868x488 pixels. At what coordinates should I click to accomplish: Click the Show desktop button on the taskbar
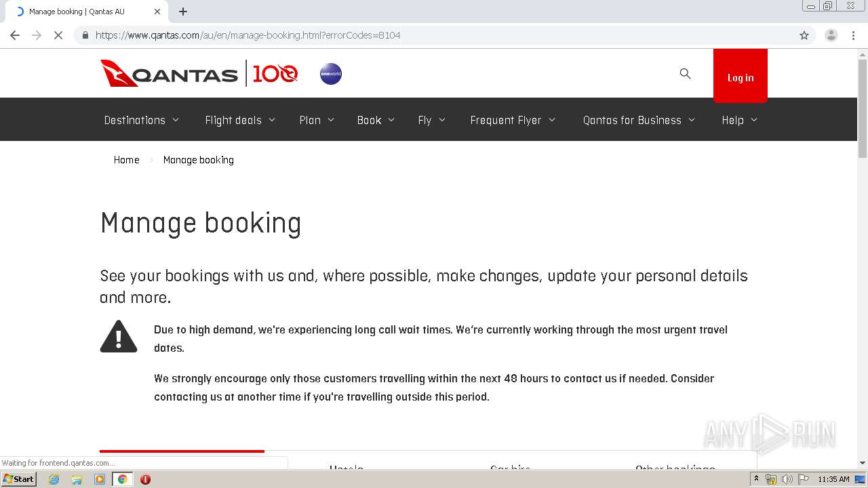point(860,479)
